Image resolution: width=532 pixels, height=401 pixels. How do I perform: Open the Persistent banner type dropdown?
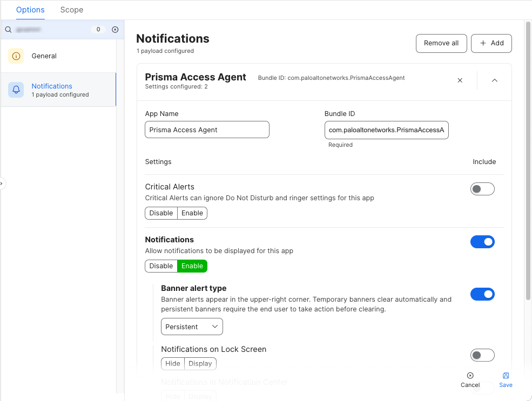point(192,327)
